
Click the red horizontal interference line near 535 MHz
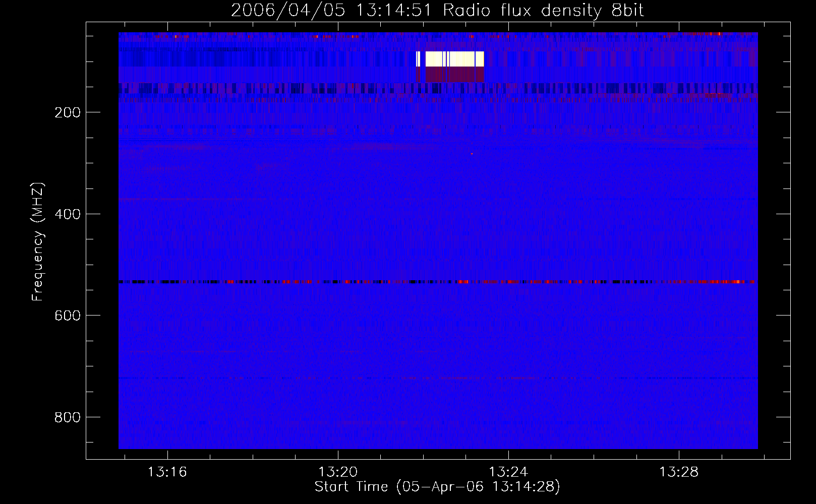[438, 282]
